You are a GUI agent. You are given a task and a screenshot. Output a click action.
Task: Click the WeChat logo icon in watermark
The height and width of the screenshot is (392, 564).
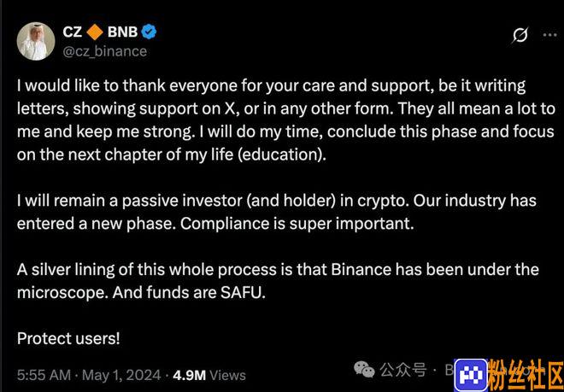(364, 369)
